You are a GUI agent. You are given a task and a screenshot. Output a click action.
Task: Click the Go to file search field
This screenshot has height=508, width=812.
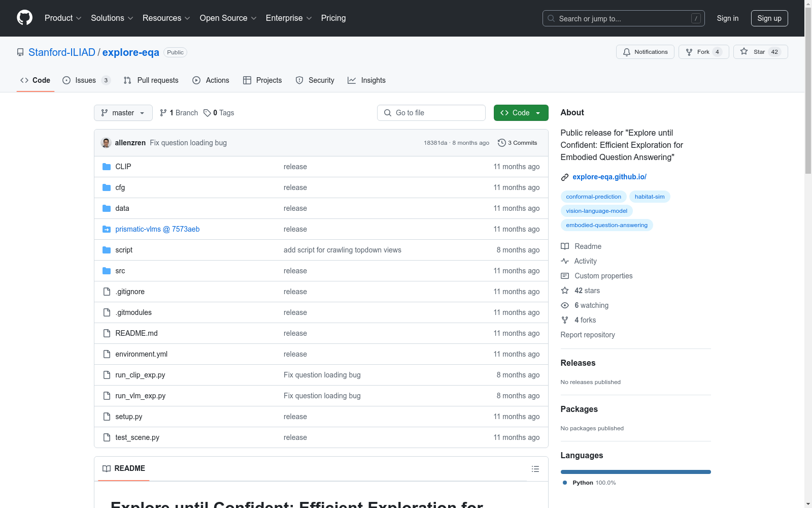click(x=431, y=113)
